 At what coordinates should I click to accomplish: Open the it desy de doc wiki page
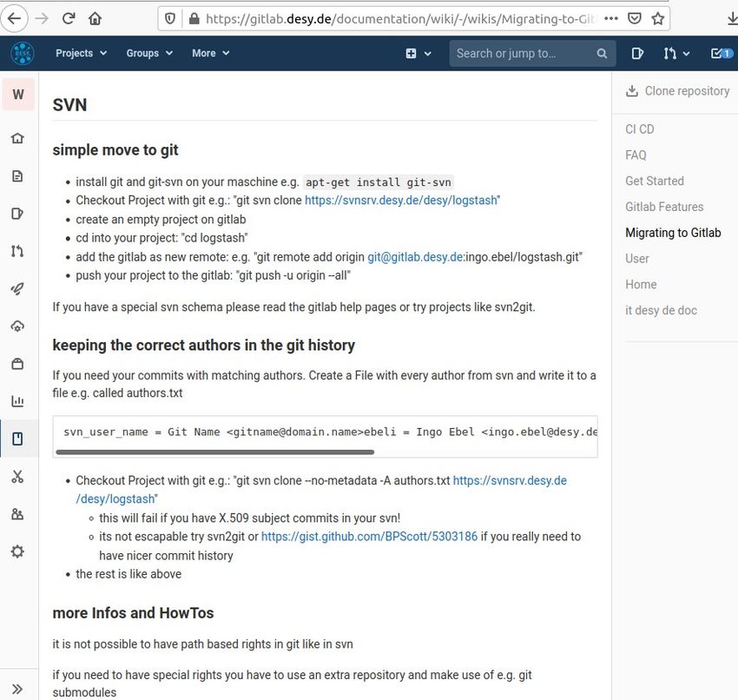[662, 310]
